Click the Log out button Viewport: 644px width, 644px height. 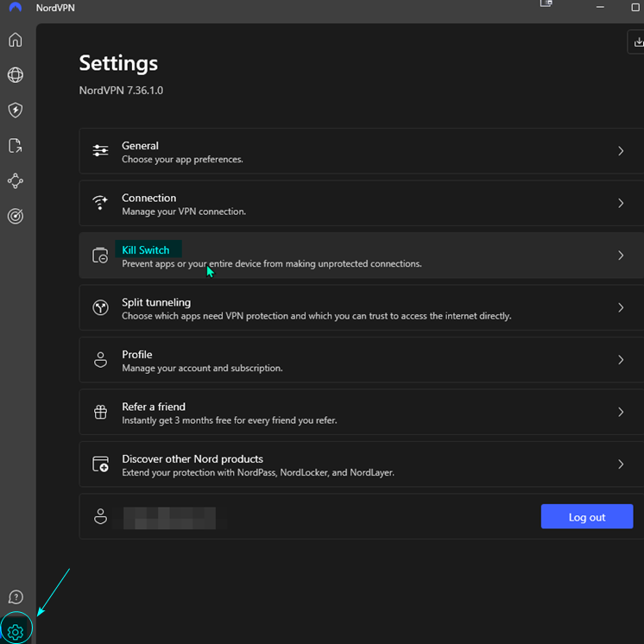586,516
